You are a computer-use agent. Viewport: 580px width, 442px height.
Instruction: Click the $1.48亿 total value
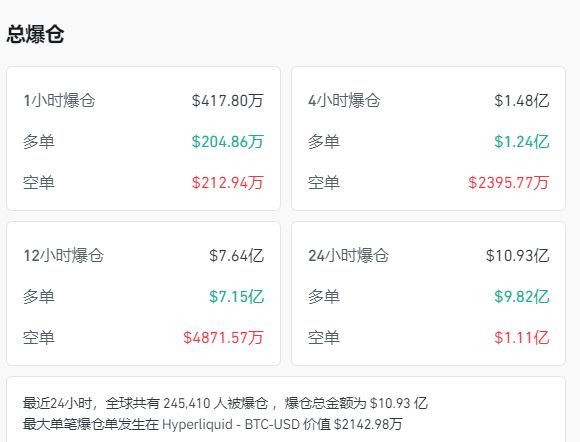click(x=522, y=101)
